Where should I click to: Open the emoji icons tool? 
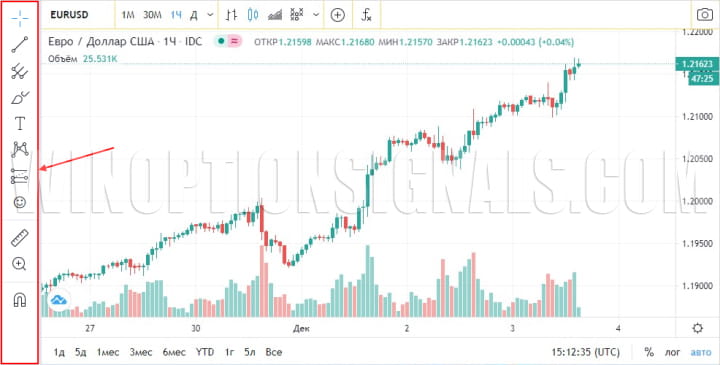tap(20, 202)
